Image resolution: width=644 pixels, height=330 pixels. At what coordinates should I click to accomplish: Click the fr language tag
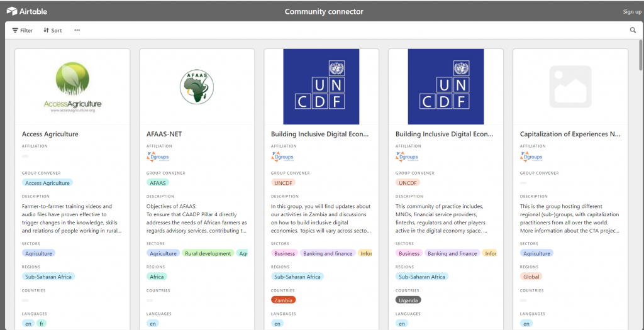(x=42, y=324)
